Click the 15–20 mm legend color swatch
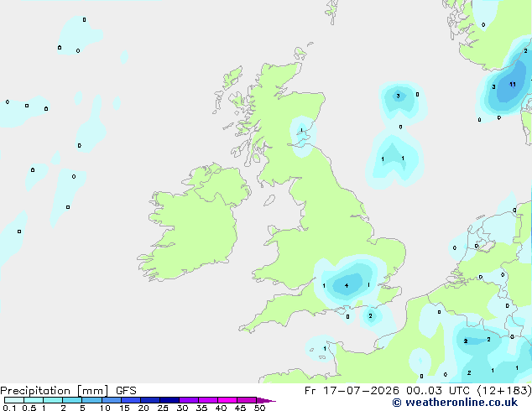Viewport: 532px width, 411px height. (131, 400)
